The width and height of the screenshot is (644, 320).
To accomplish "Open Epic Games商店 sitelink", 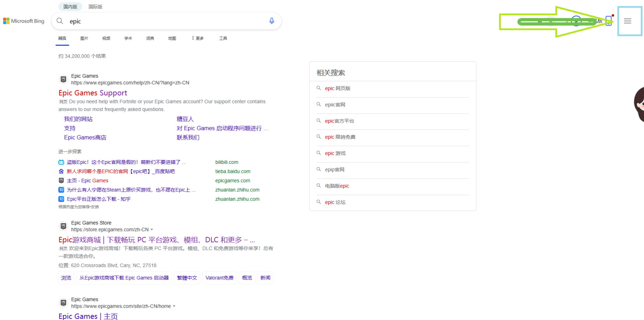I will (85, 137).
